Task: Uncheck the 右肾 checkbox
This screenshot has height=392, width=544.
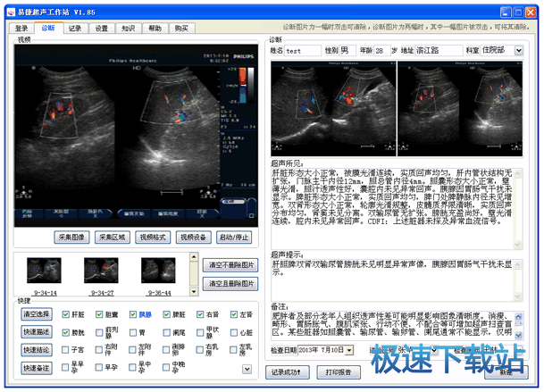Action: click(200, 314)
